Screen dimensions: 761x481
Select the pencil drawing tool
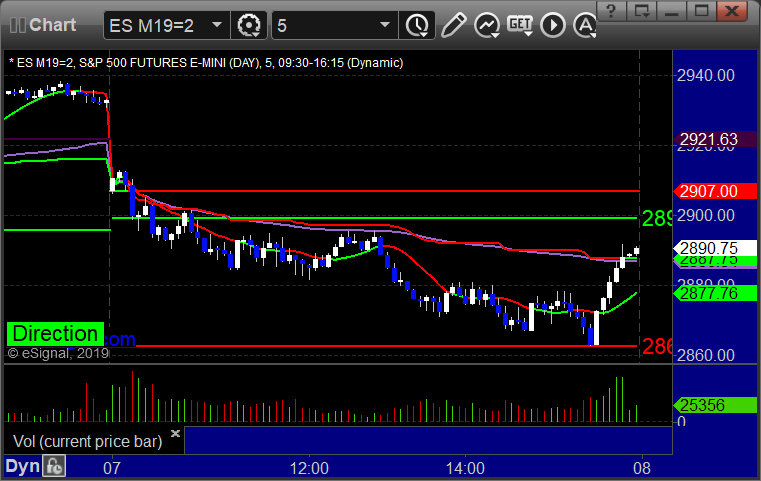tap(453, 25)
